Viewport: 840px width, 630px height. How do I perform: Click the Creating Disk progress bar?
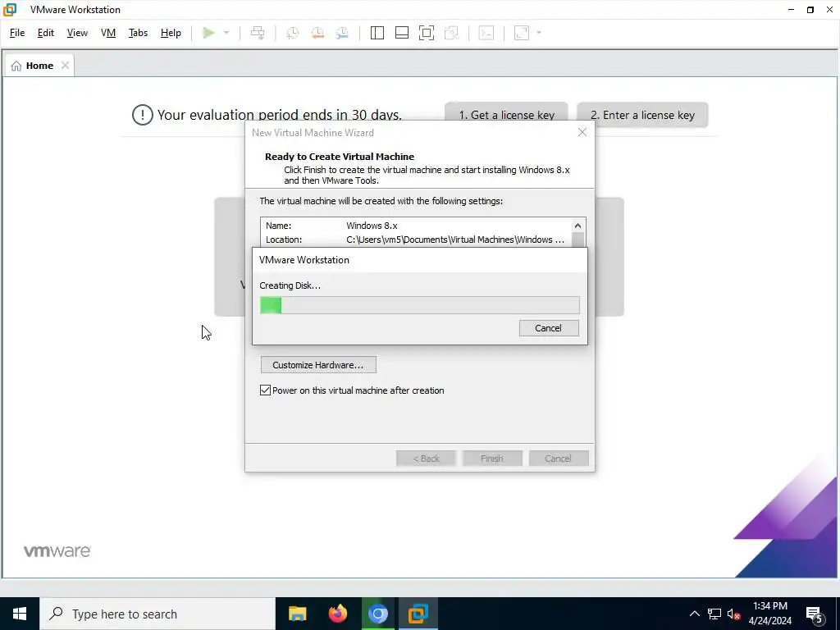pyautogui.click(x=419, y=305)
